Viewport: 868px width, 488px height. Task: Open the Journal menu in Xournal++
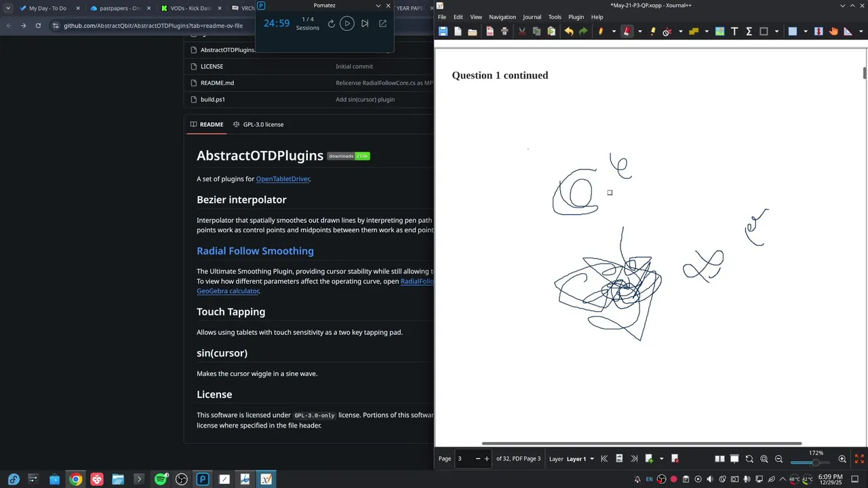[x=532, y=17]
